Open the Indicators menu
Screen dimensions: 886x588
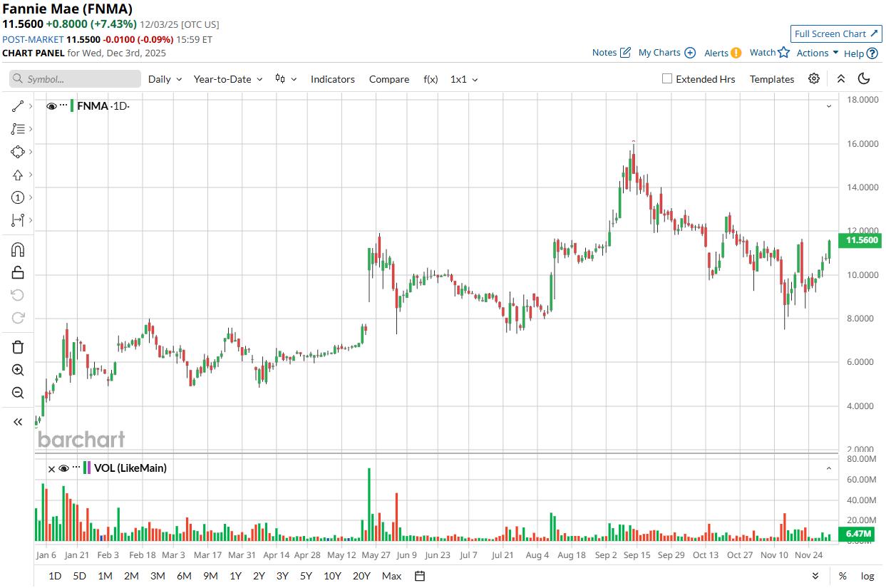(x=333, y=79)
